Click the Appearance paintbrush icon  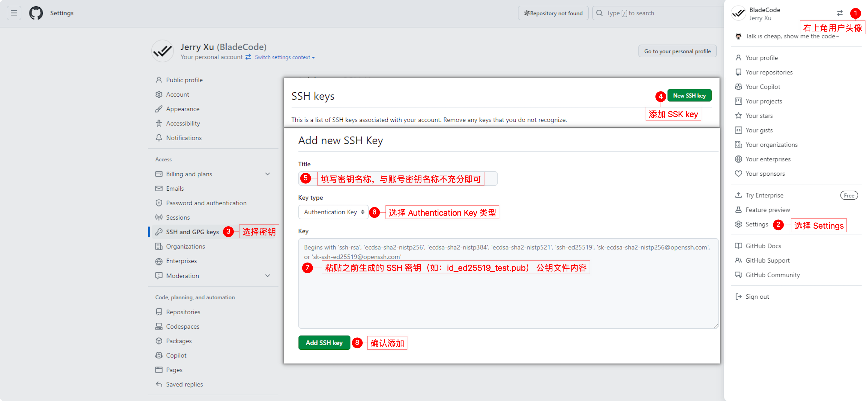[159, 109]
